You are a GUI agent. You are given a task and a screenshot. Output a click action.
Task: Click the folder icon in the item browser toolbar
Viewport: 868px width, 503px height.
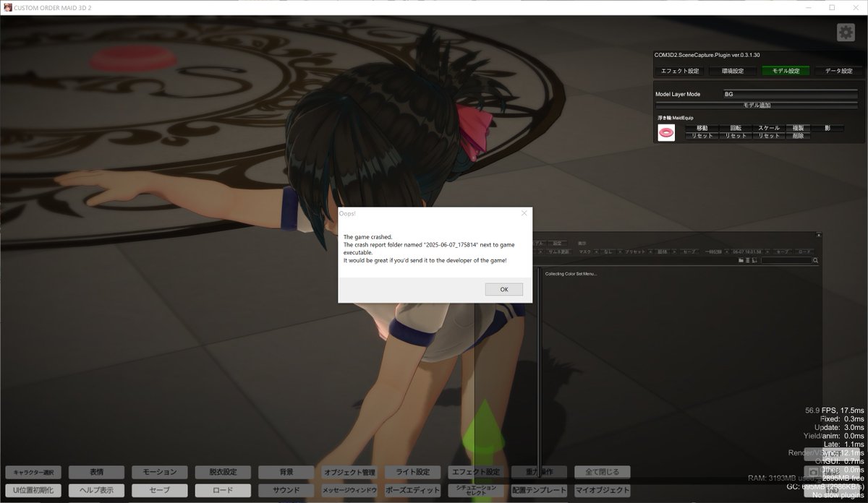(741, 260)
